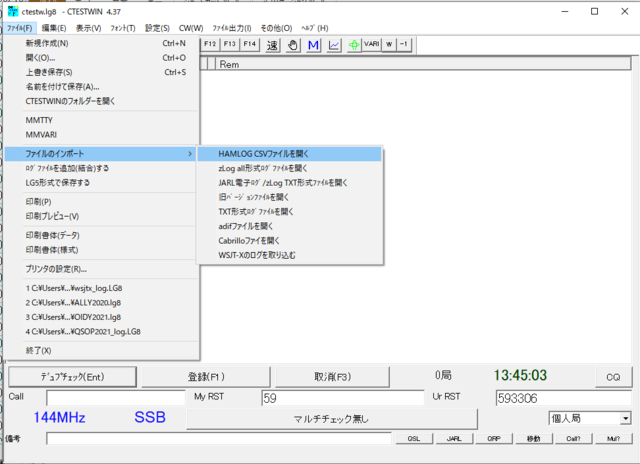Select MMVARI menu entry
This screenshot has width=640, height=464.
tap(101, 135)
